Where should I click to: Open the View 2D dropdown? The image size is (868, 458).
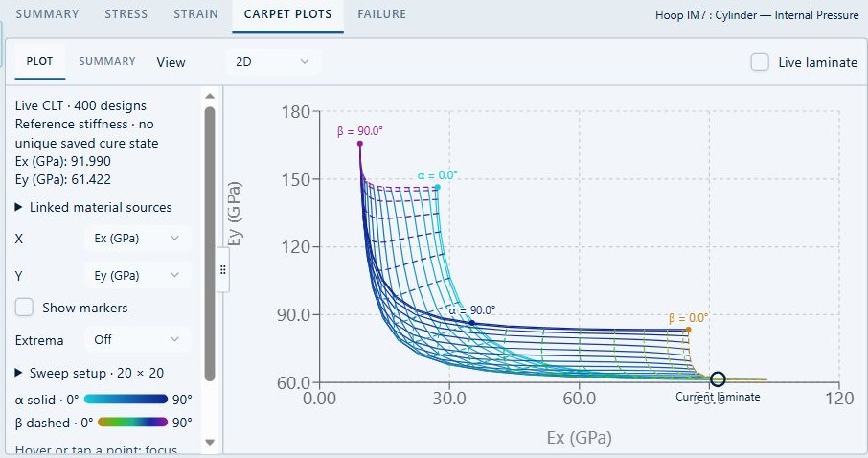click(x=273, y=62)
